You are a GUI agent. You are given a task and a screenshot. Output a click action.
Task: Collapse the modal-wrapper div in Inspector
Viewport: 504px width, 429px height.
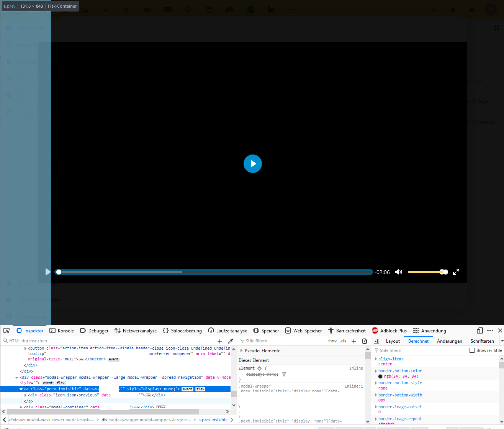click(17, 377)
